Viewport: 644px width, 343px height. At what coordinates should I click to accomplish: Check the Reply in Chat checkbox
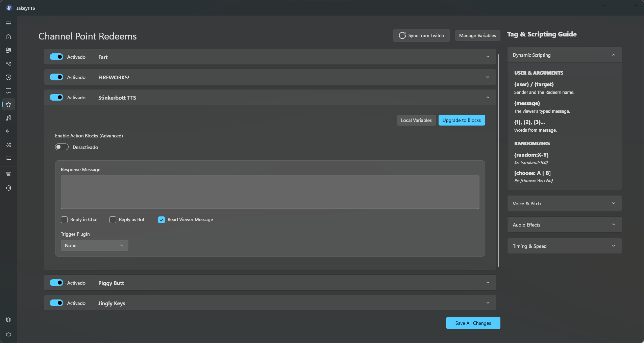tap(64, 220)
